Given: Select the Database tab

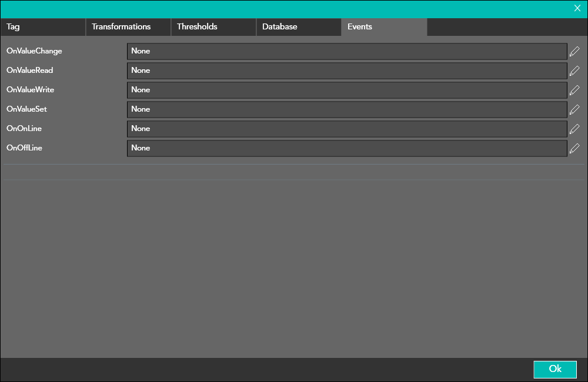Looking at the screenshot, I should 299,27.
